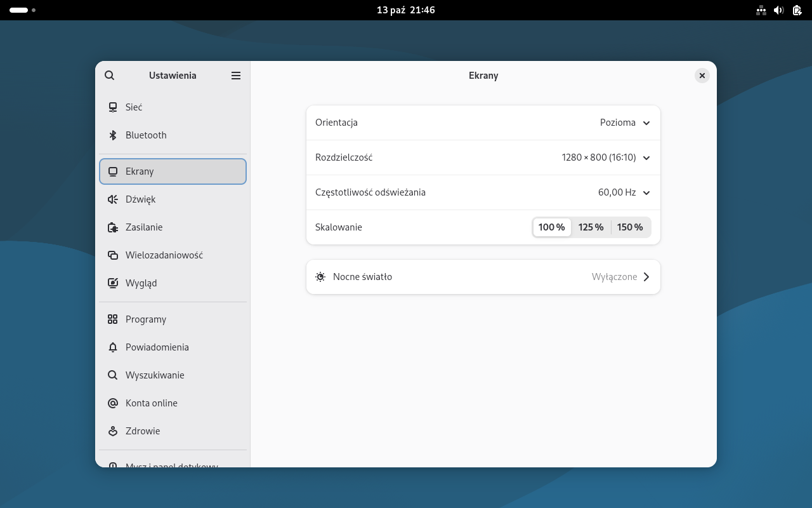The image size is (812, 508).
Task: Expand the Rozdzielczość dropdown arrow
Action: click(646, 158)
